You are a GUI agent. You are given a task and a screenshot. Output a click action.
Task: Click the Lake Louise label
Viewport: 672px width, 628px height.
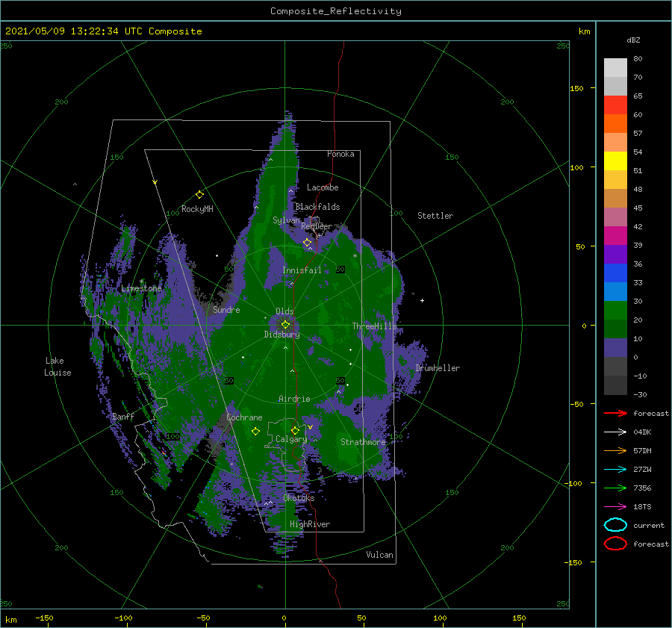coord(57,367)
